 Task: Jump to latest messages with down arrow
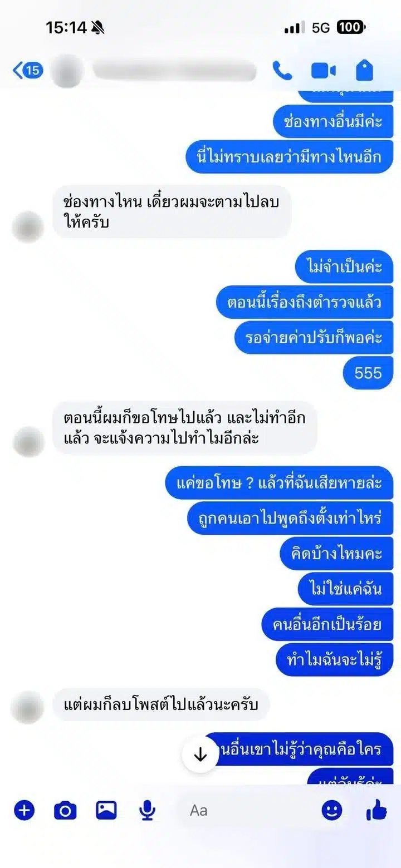(x=200, y=754)
